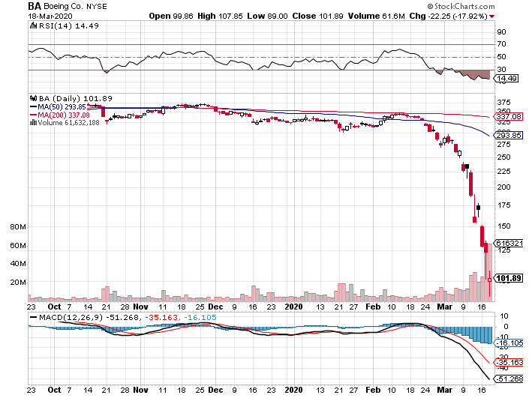The height and width of the screenshot is (398, 532).
Task: Click the 616321 volume tag on axis
Action: pyautogui.click(x=509, y=243)
